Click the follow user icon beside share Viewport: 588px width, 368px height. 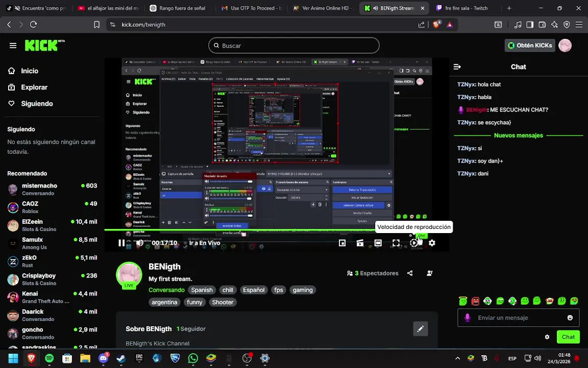pos(430,273)
